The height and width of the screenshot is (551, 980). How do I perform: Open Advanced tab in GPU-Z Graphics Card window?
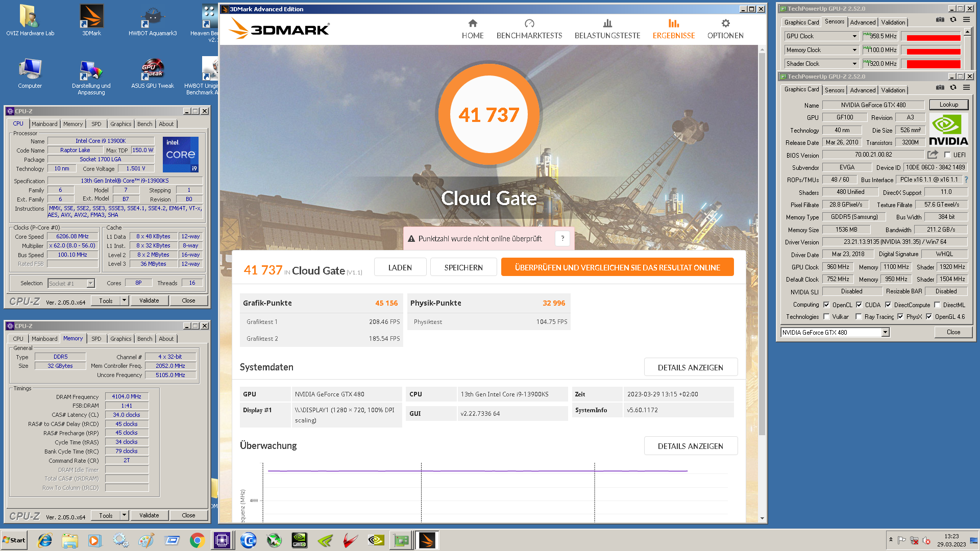[863, 90]
